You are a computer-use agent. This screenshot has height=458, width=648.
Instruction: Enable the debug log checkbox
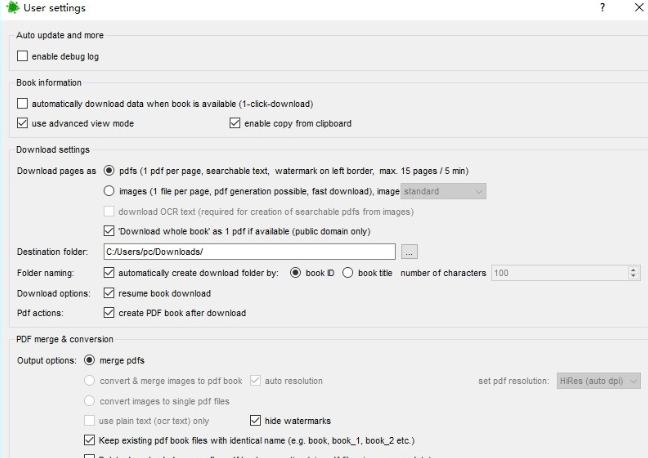coord(23,57)
